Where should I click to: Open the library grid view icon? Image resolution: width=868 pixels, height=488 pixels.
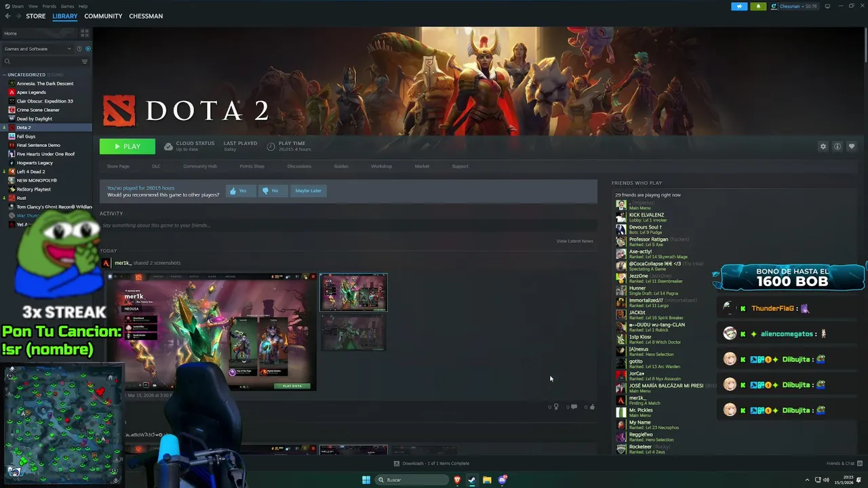coord(85,33)
